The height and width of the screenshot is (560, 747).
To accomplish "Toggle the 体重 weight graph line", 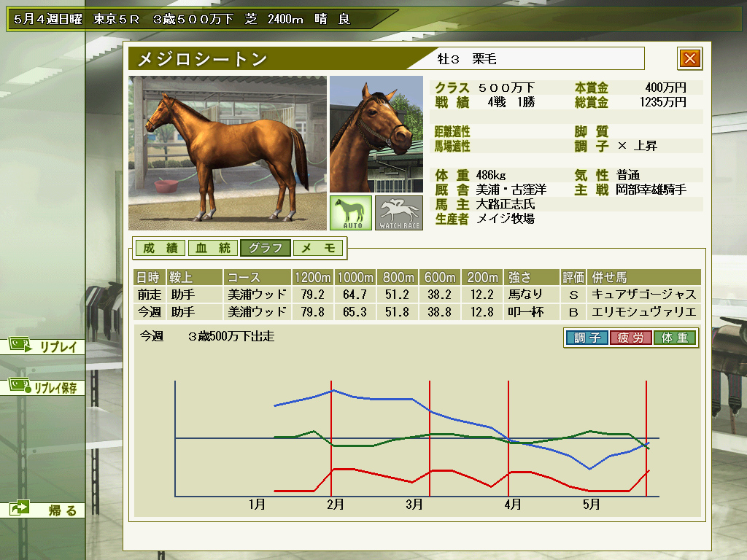I will pyautogui.click(x=674, y=338).
